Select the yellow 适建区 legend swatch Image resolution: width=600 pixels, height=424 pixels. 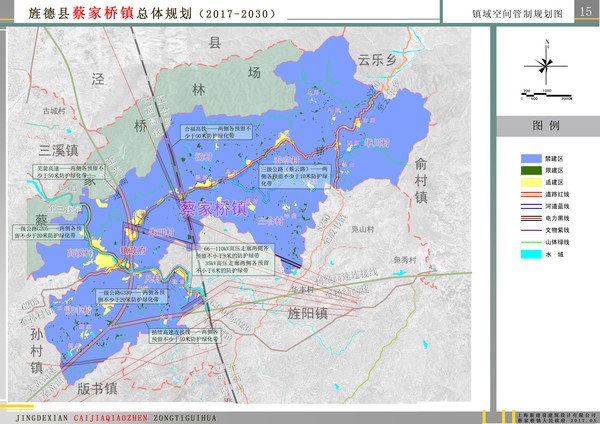point(531,182)
